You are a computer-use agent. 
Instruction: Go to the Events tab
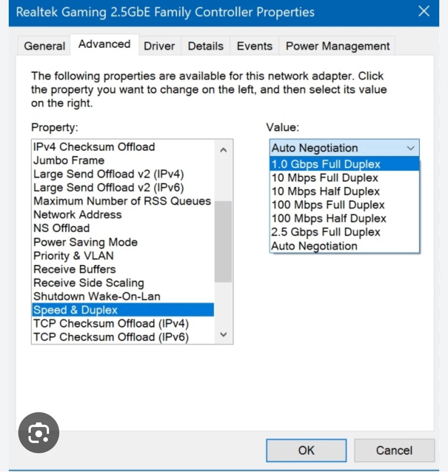click(255, 46)
